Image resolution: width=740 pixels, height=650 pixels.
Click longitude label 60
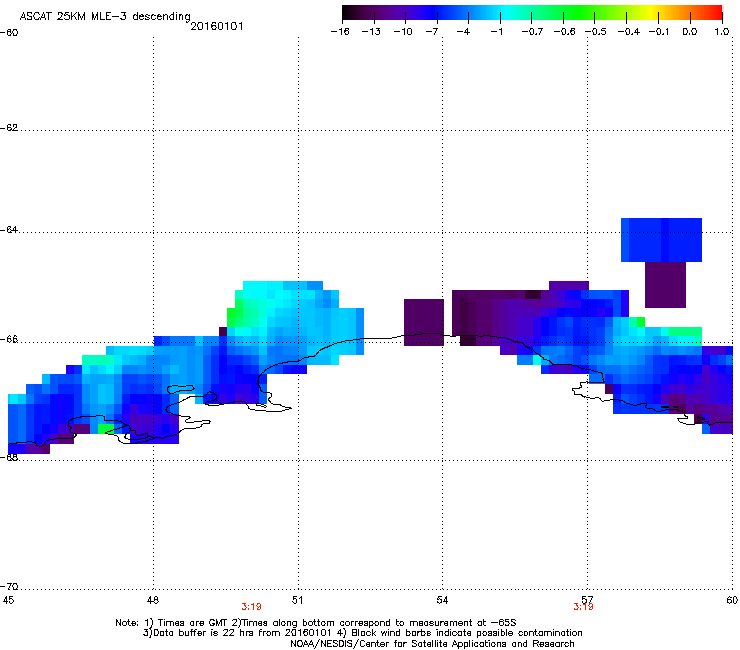point(732,600)
